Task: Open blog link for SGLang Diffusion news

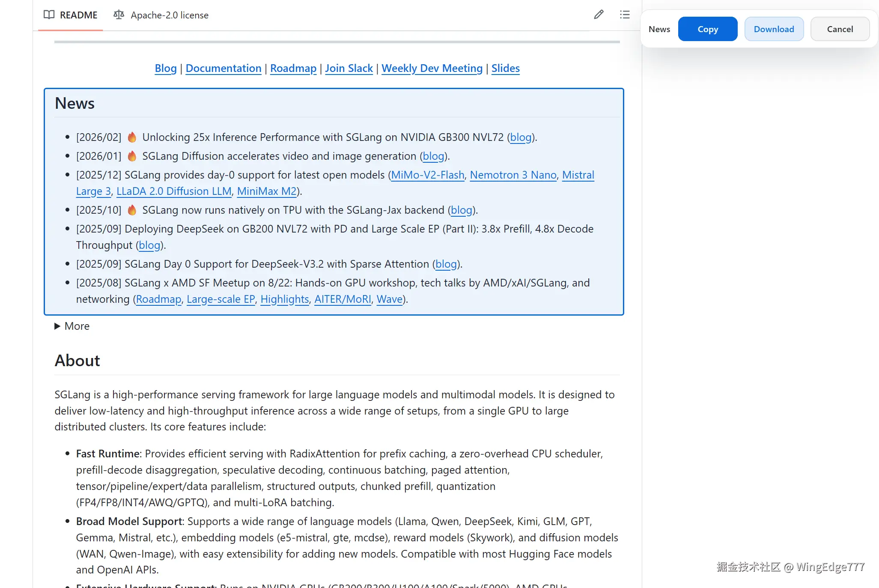Action: click(x=433, y=156)
